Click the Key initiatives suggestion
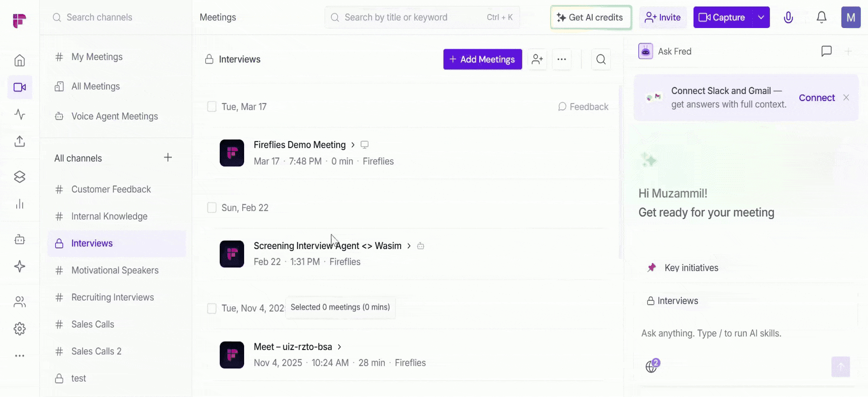Image resolution: width=868 pixels, height=397 pixels. pos(683,268)
